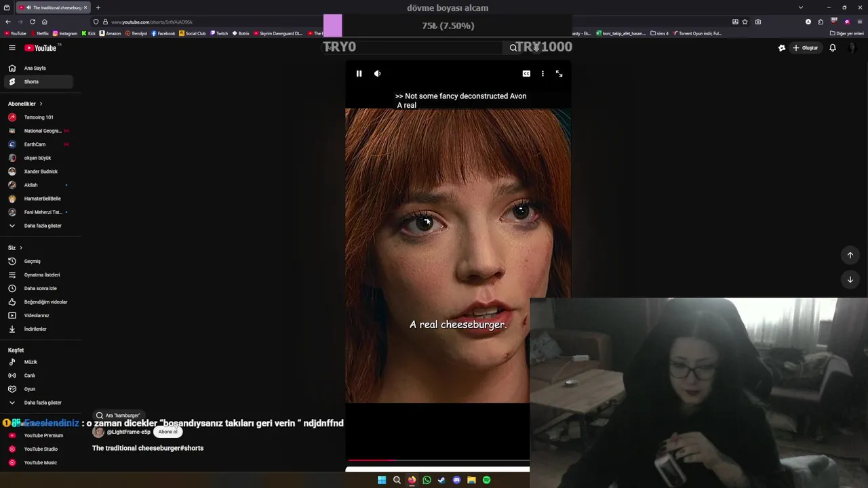
Task: Open Ana Sayfa in the sidebar
Action: click(38, 68)
